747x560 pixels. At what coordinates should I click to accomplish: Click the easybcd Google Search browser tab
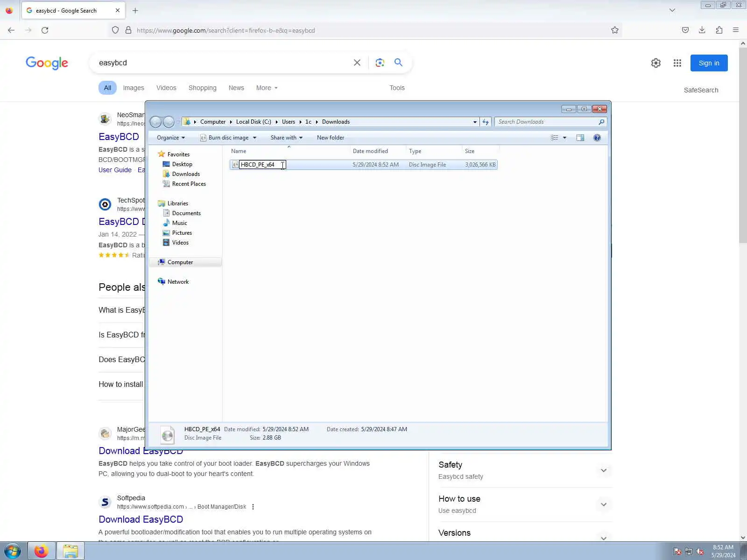point(73,10)
